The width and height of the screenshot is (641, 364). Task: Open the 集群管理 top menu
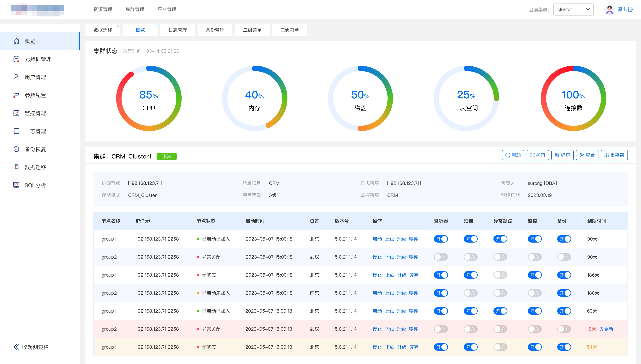135,10
